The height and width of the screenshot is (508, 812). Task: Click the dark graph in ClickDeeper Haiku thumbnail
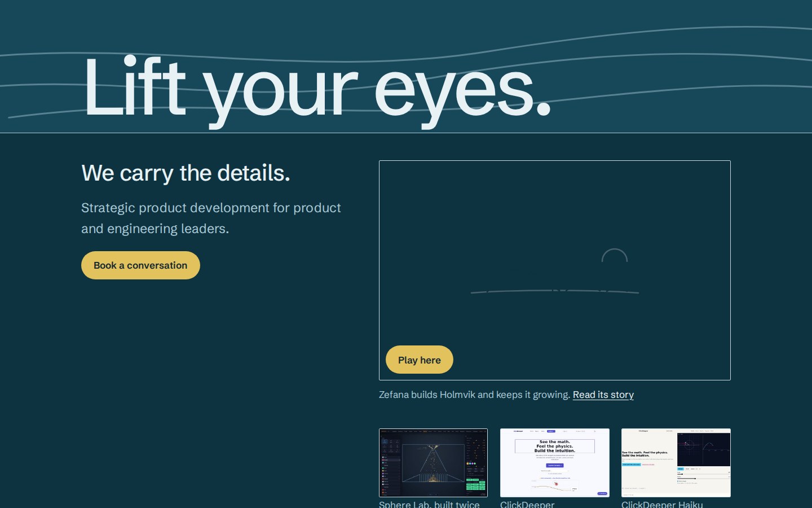[703, 449]
